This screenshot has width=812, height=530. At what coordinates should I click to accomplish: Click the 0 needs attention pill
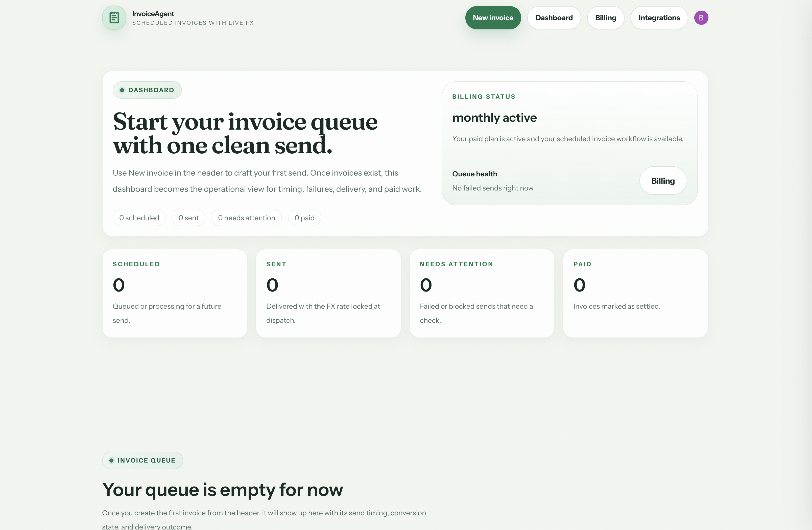point(246,217)
